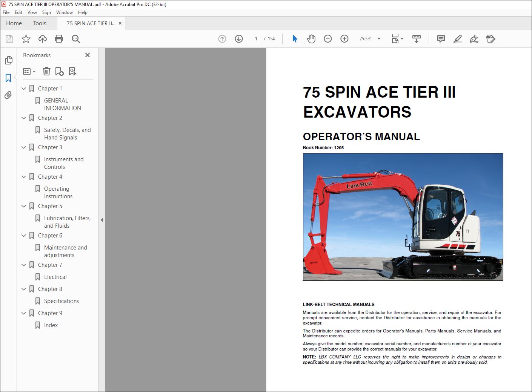The height and width of the screenshot is (392, 532).
Task: Switch to the Tools tab
Action: point(40,23)
